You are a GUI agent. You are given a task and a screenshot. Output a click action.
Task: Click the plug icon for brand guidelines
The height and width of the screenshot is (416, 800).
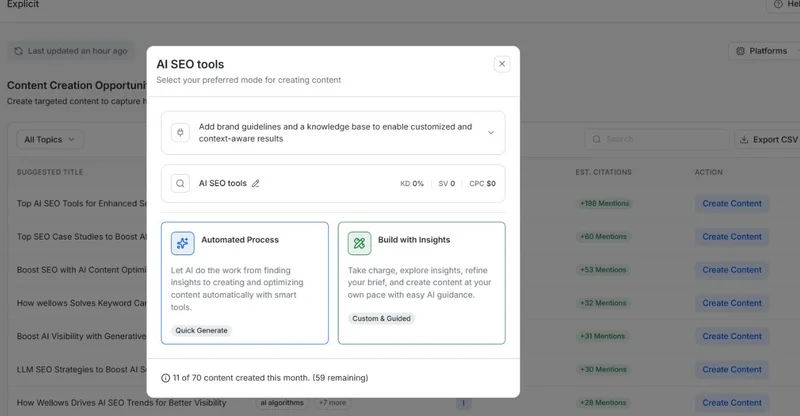(180, 133)
